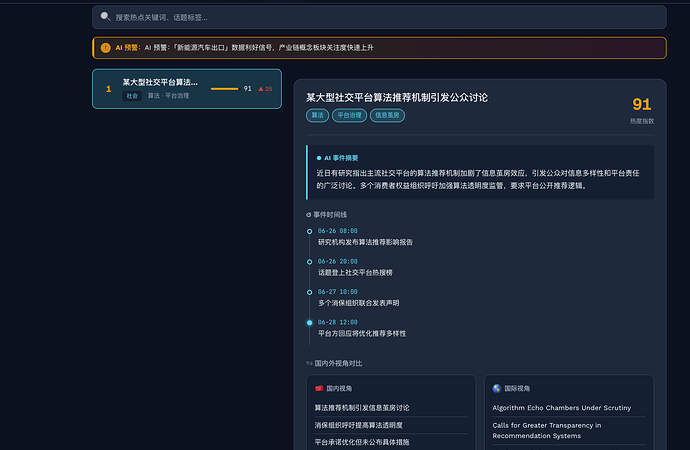Click 算法 · 平台治理 subtitle in list card
This screenshot has width=690, height=450.
coord(168,95)
